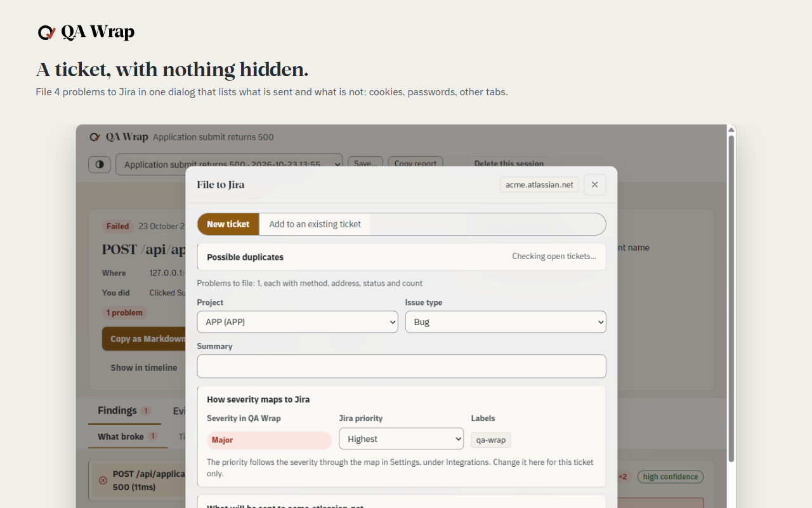Click the Copy as Markdown button
The height and width of the screenshot is (508, 812).
point(145,339)
